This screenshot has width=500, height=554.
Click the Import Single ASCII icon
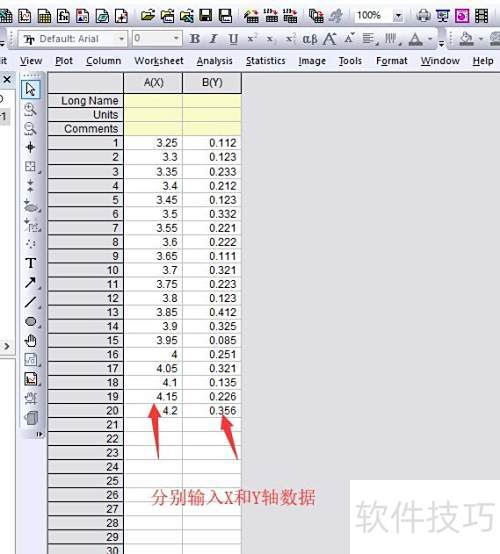point(271,16)
